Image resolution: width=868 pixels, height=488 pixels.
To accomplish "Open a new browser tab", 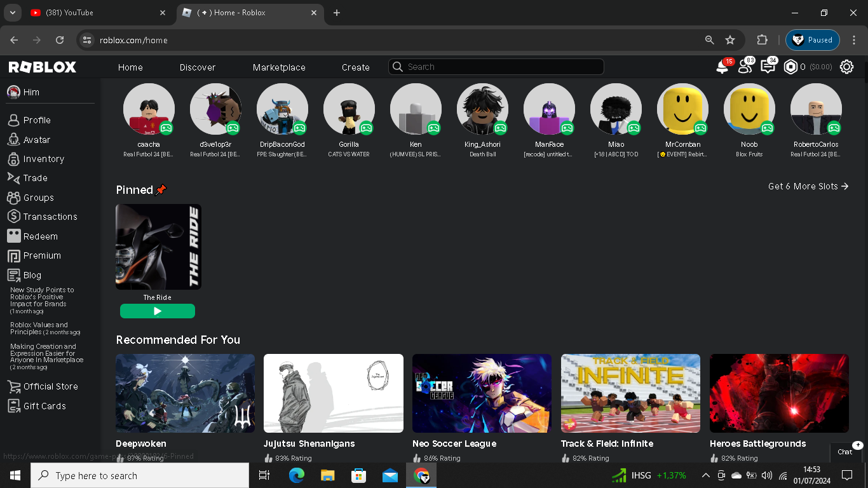I will [x=337, y=13].
